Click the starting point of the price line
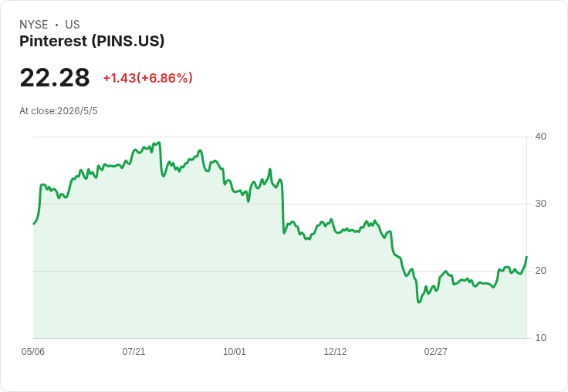 coord(34,224)
